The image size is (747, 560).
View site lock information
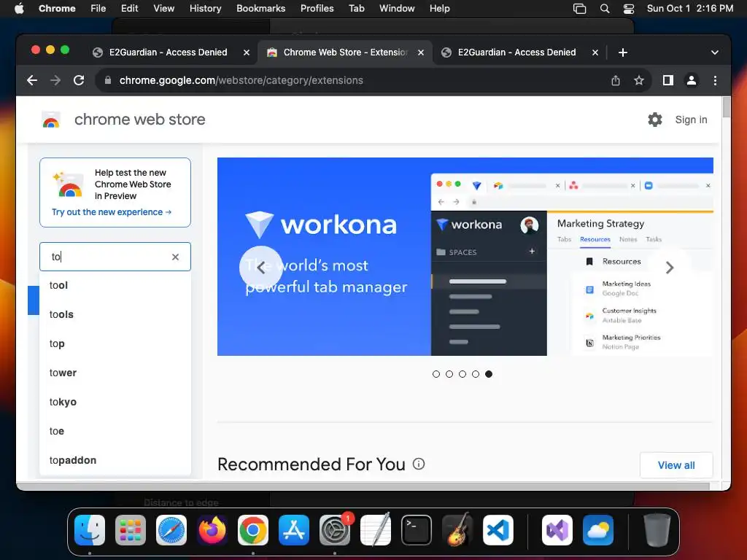click(108, 80)
